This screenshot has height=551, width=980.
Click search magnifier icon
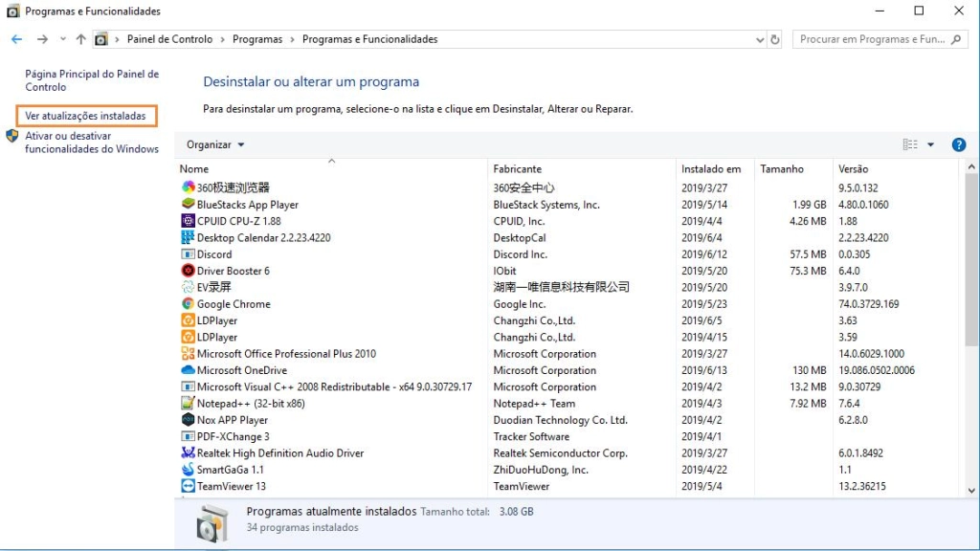[956, 39]
